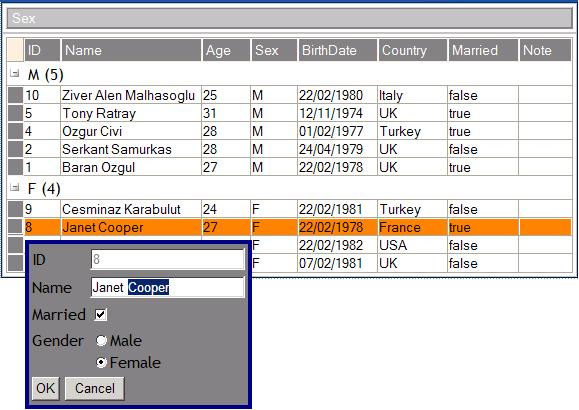Uncheck the Married checkbox
The width and height of the screenshot is (579, 410).
coord(100,315)
